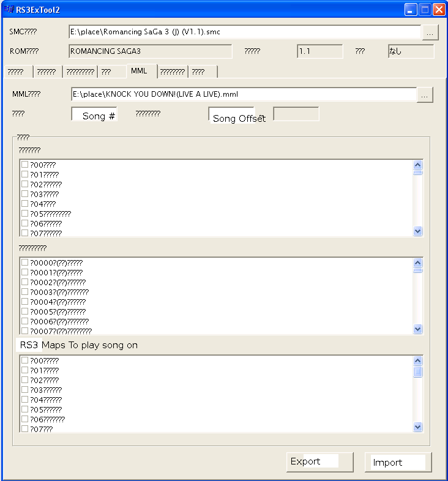Click the Song # input field

[94, 114]
